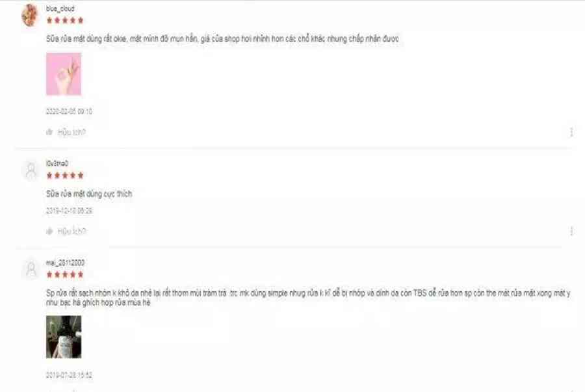The height and width of the screenshot is (392, 585).
Task: Enlarge the product bottle review photo
Action: (64, 337)
